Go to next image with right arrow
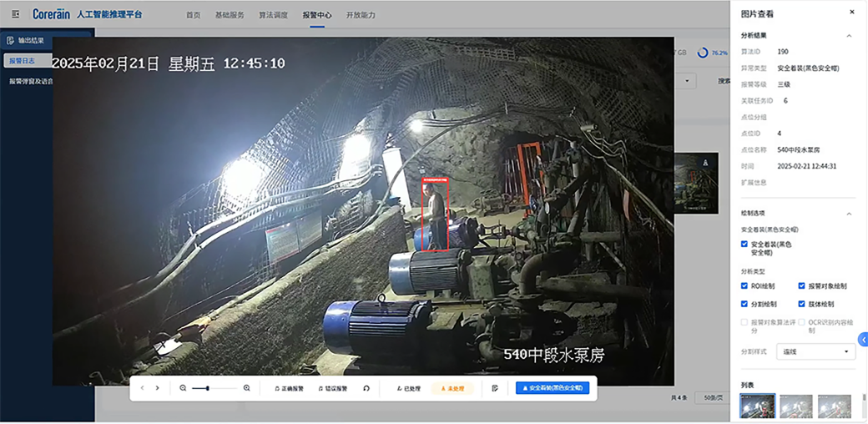 point(157,388)
